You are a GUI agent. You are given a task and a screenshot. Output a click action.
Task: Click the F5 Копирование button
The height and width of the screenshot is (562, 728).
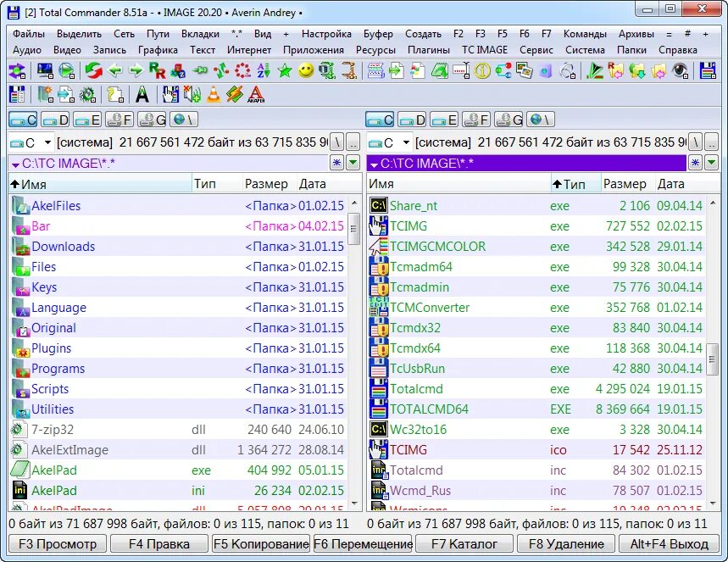coord(261,544)
